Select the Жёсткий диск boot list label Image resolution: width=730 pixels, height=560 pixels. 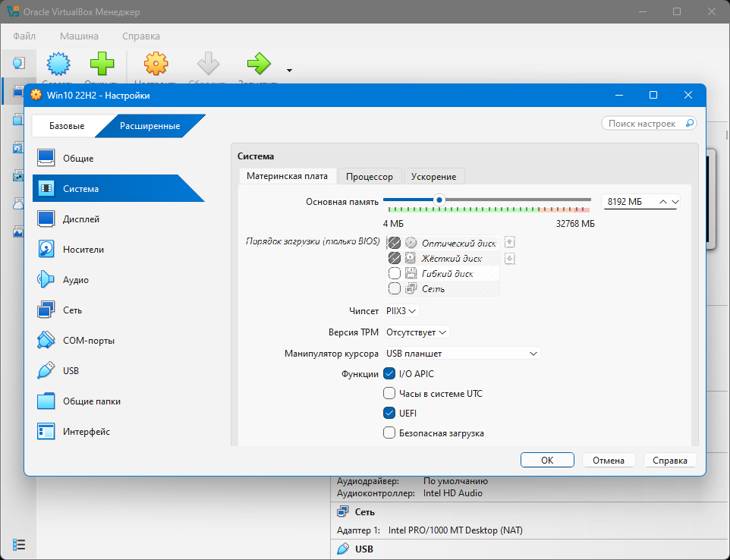(x=452, y=258)
